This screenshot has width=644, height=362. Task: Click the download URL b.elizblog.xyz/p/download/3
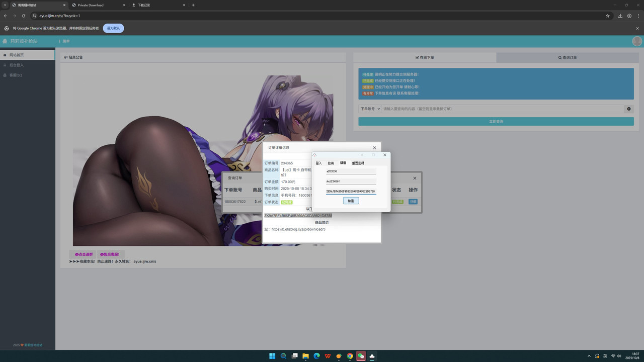pos(298,229)
